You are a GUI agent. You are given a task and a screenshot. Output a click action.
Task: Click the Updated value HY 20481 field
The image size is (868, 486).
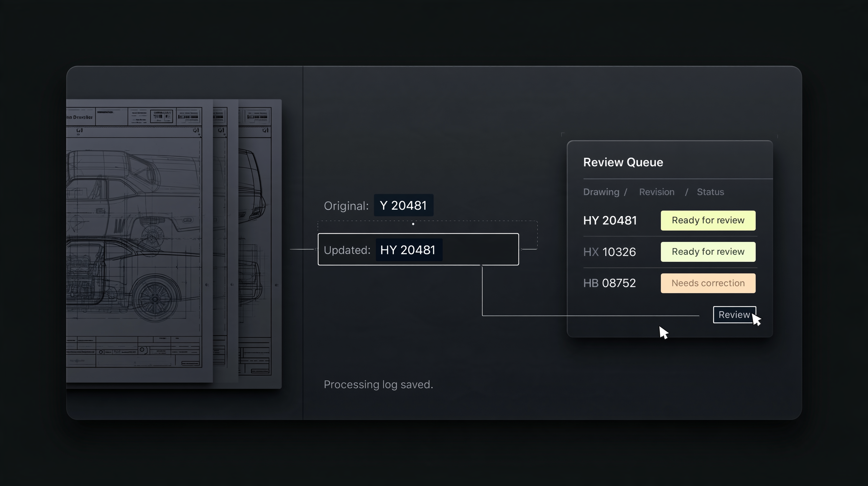418,249
